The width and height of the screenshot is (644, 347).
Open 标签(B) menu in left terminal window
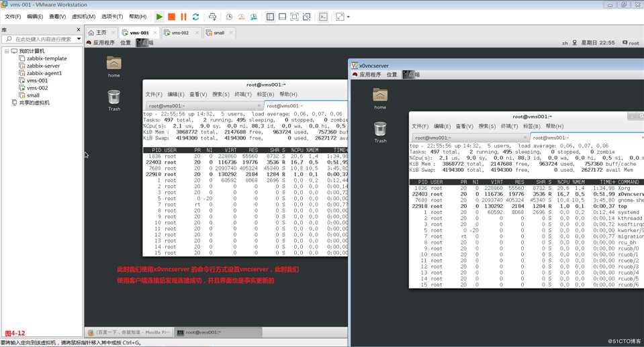265,95
